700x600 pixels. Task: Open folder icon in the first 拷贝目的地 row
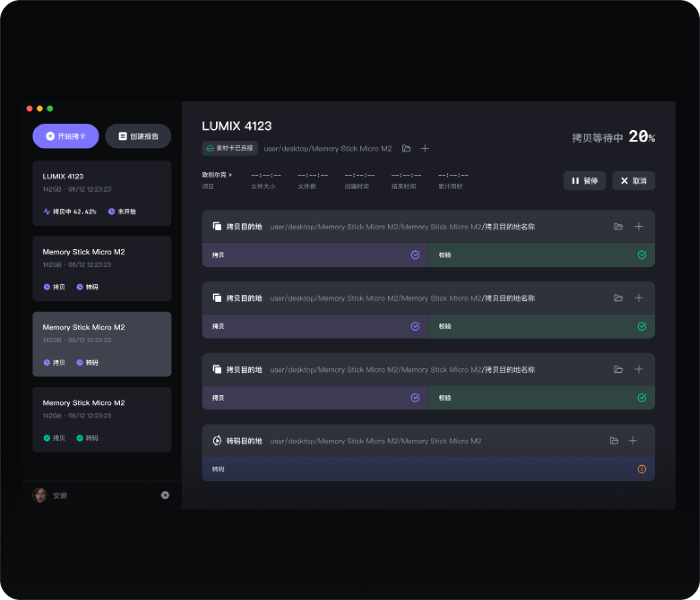(618, 227)
